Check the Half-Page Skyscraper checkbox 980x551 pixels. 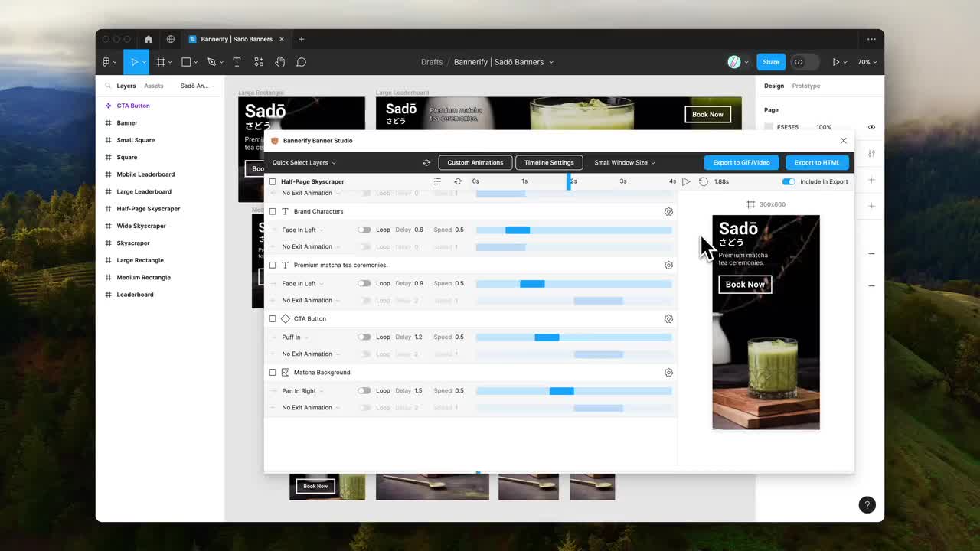273,181
